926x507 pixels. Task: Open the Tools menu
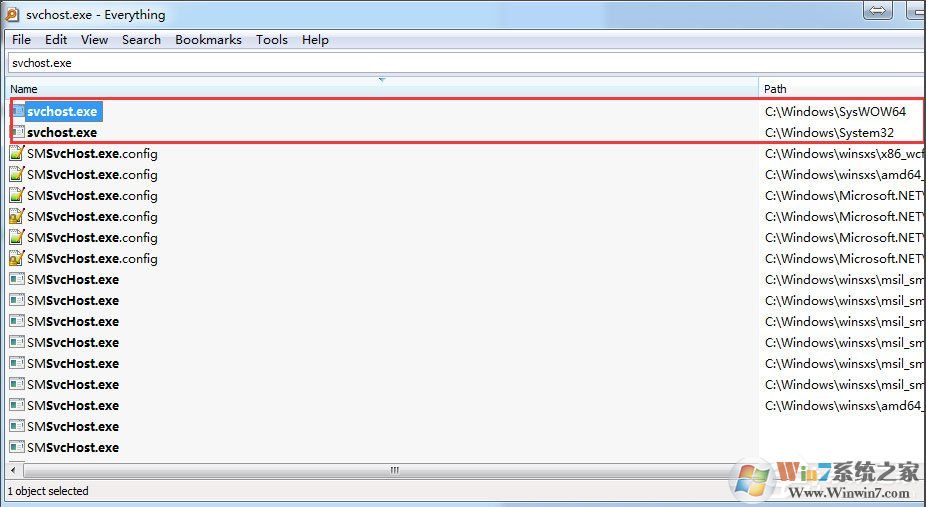coord(272,40)
